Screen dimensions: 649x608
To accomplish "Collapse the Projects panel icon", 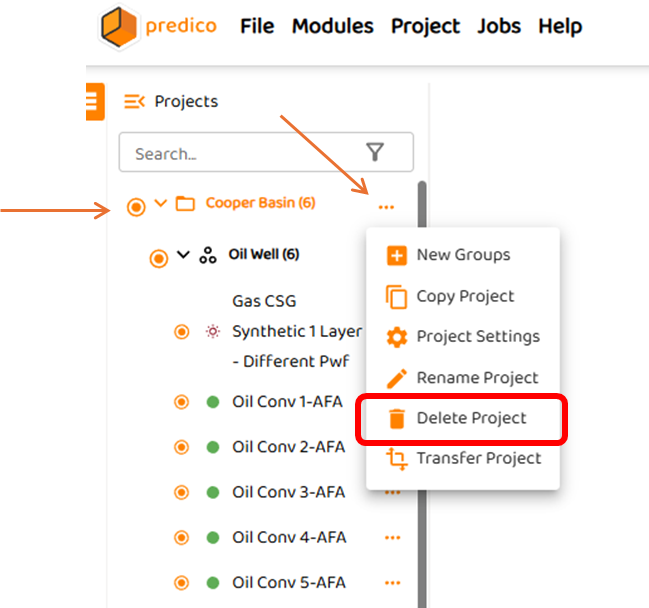I will (x=134, y=101).
